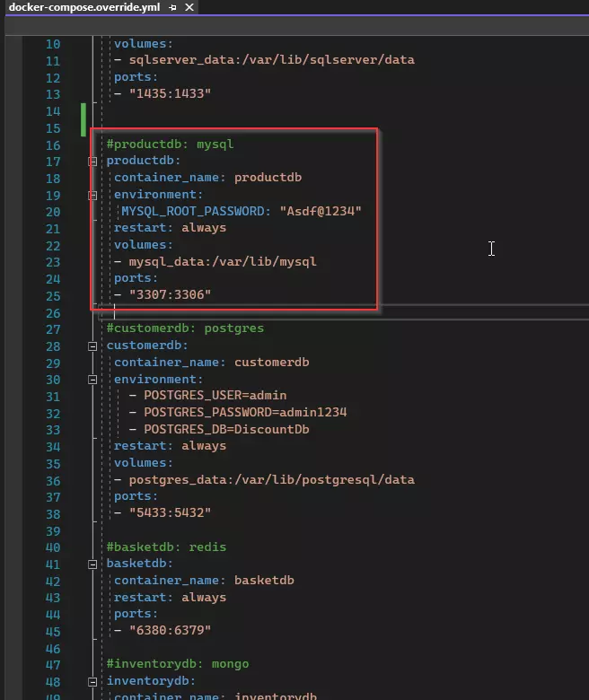Click the "3307:3306" port mapping
Image resolution: width=589 pixels, height=700 pixels.
point(170,295)
